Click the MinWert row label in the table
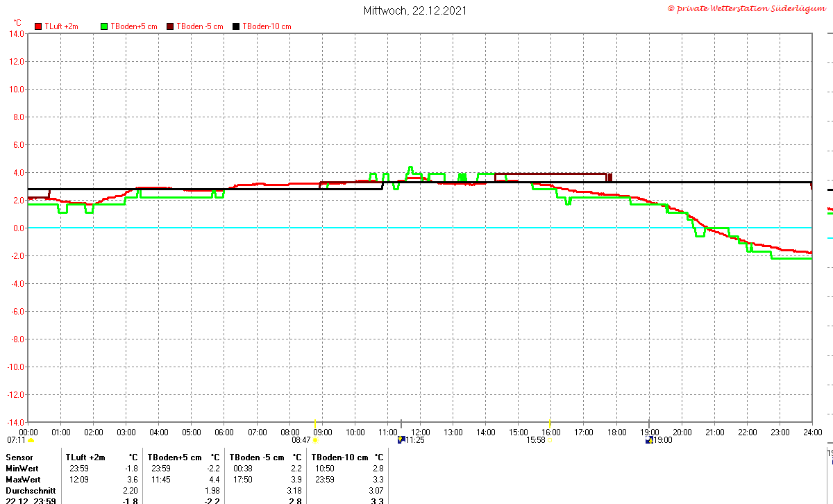Image resolution: width=833 pixels, height=504 pixels. 22,469
